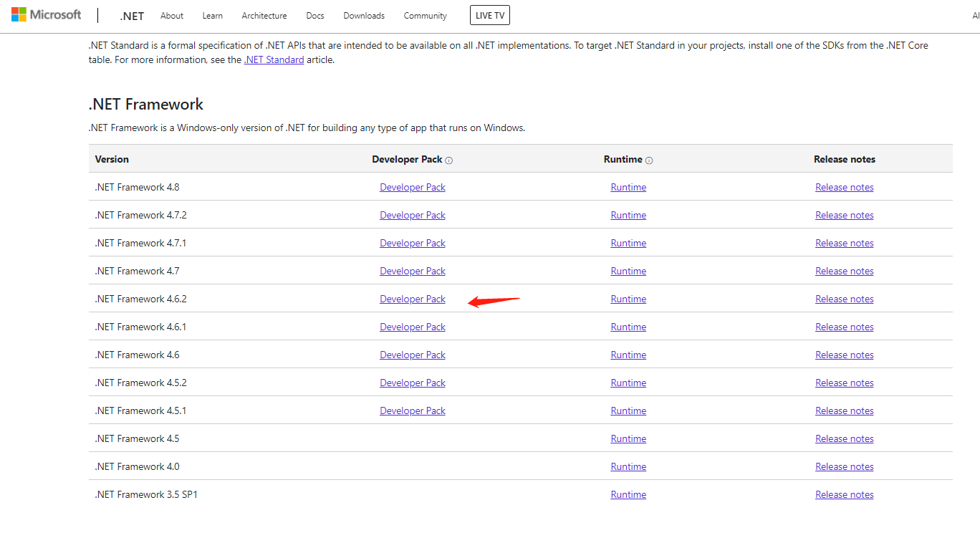
Task: Download Runtime for .NET Framework 4.7
Action: click(x=628, y=271)
